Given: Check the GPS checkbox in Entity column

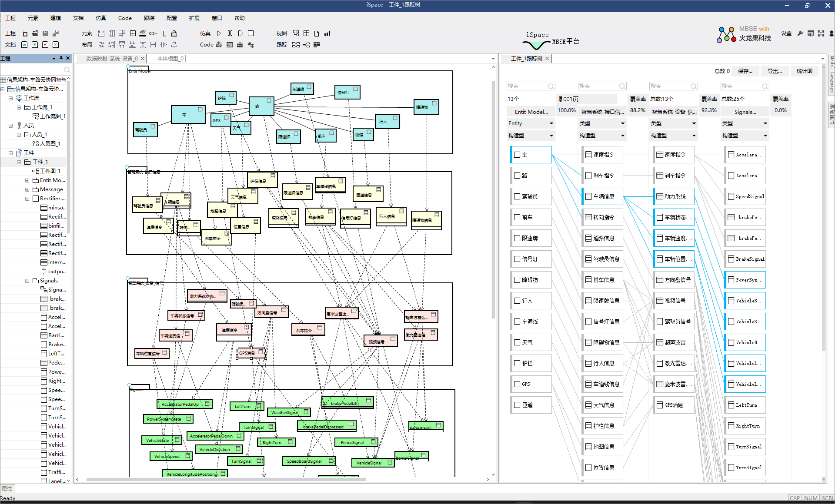Looking at the screenshot, I should pyautogui.click(x=517, y=384).
